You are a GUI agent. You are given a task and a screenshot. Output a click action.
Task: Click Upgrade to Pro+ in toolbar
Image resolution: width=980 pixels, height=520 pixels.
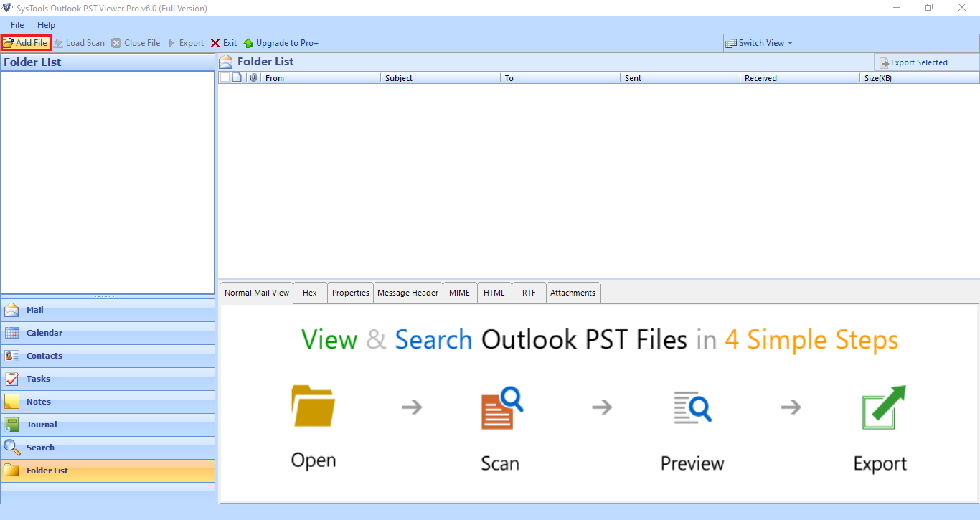tap(281, 43)
